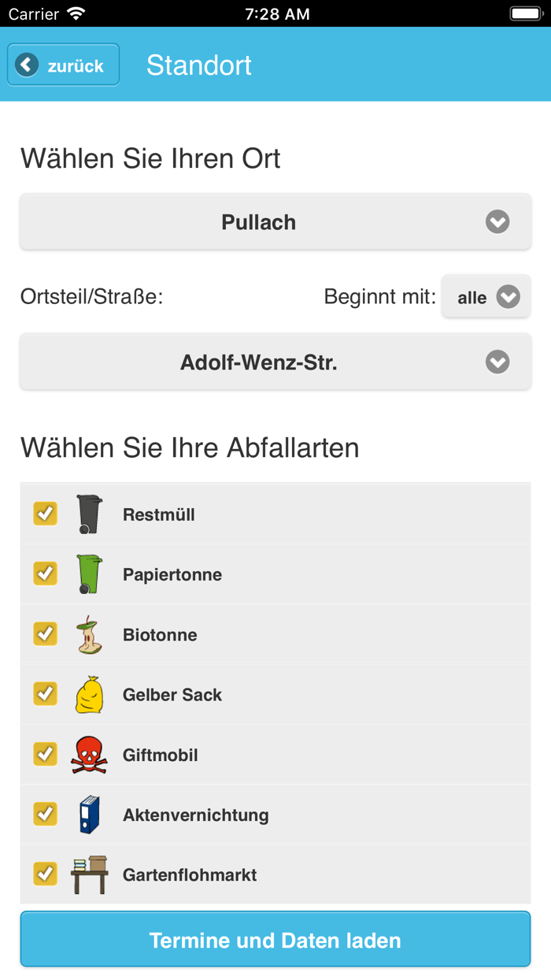Click the blue Aktenvernichtung binder icon
Screen dimensions: 551x980
coord(89,814)
